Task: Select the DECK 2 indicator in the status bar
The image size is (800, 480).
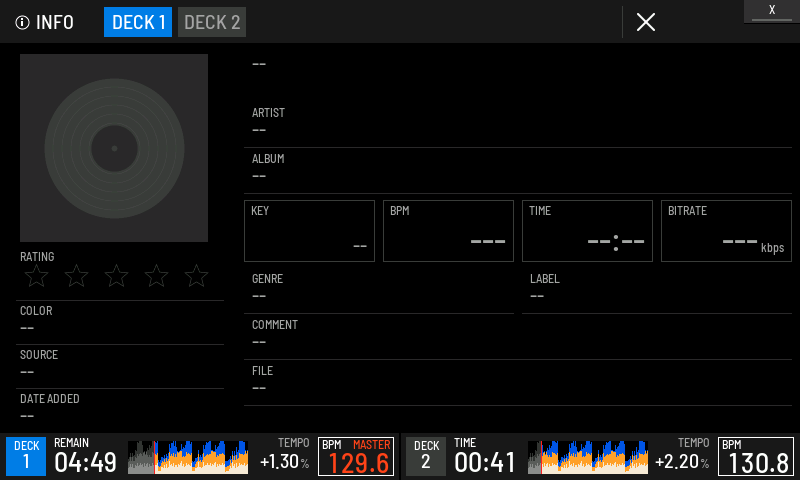Action: 426,456
